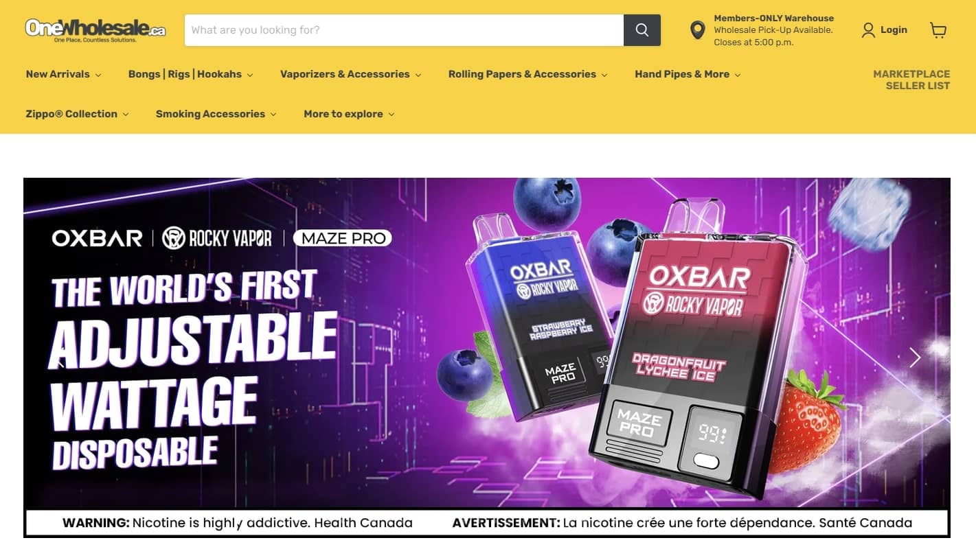Click the OneWholesale.ca logo
Image resolution: width=976 pixels, height=560 pixels.
pyautogui.click(x=95, y=30)
